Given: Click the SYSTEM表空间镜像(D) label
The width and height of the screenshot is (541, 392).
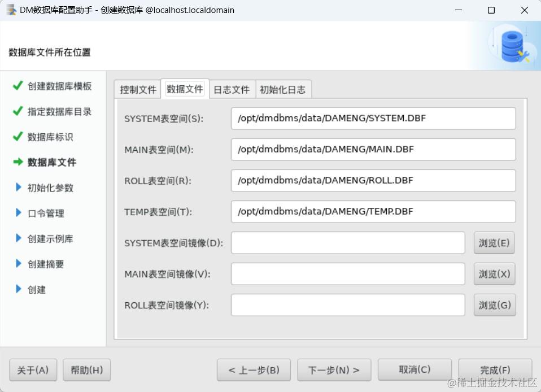Looking at the screenshot, I should pos(173,243).
